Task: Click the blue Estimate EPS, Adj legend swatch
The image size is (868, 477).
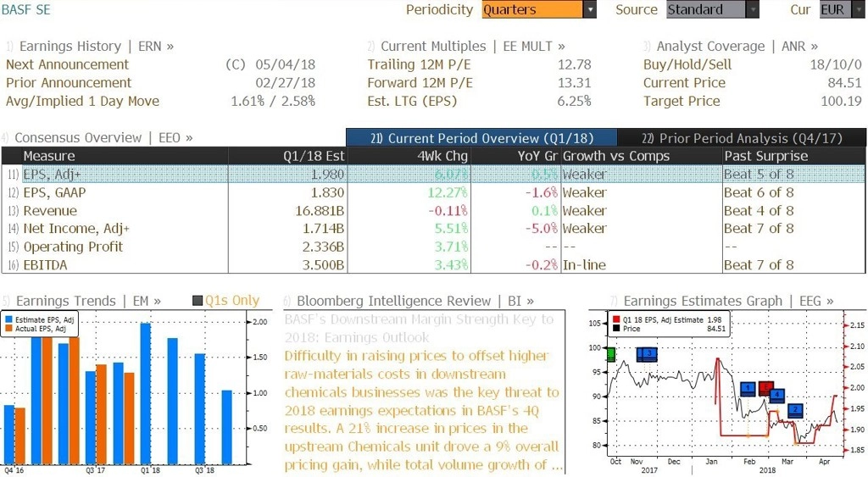Action: point(8,320)
